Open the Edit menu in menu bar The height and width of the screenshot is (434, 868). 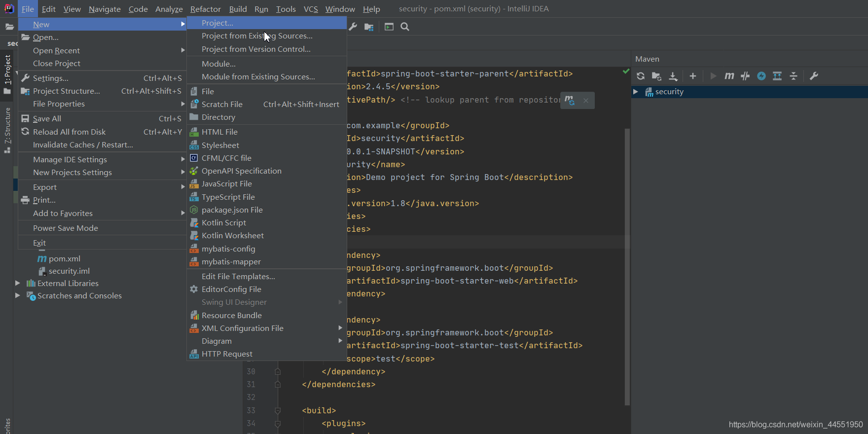point(49,9)
